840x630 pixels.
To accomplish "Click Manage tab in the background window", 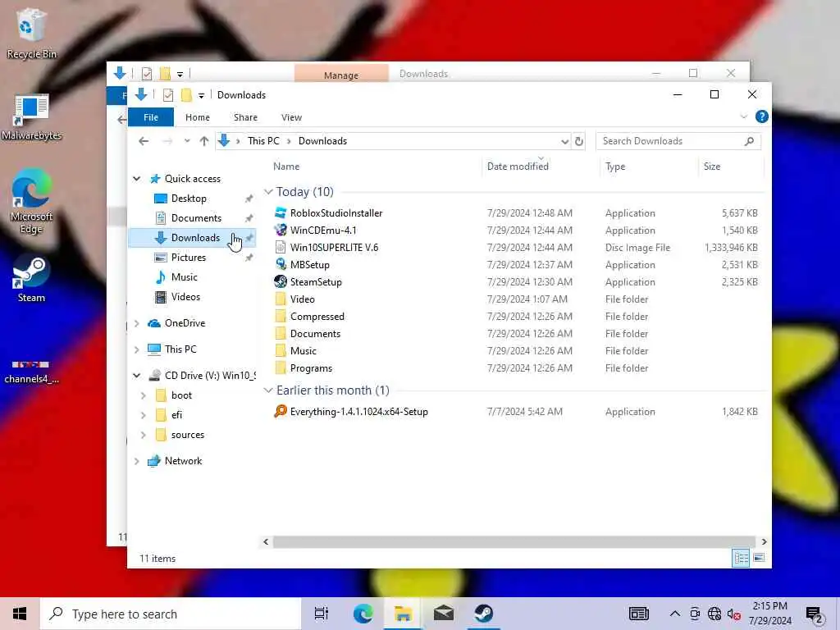I will coord(340,74).
